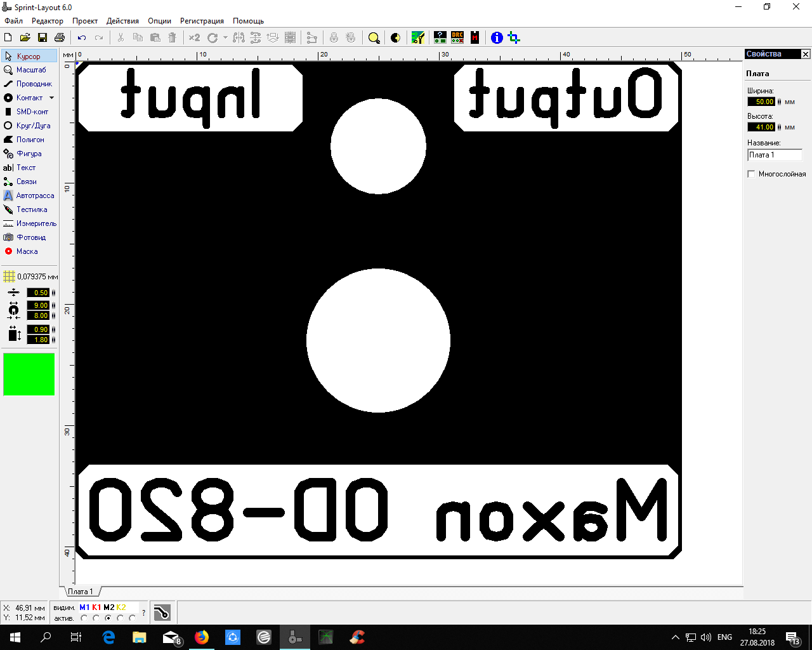
Task: Click the x2 duplicate icon
Action: coord(194,38)
